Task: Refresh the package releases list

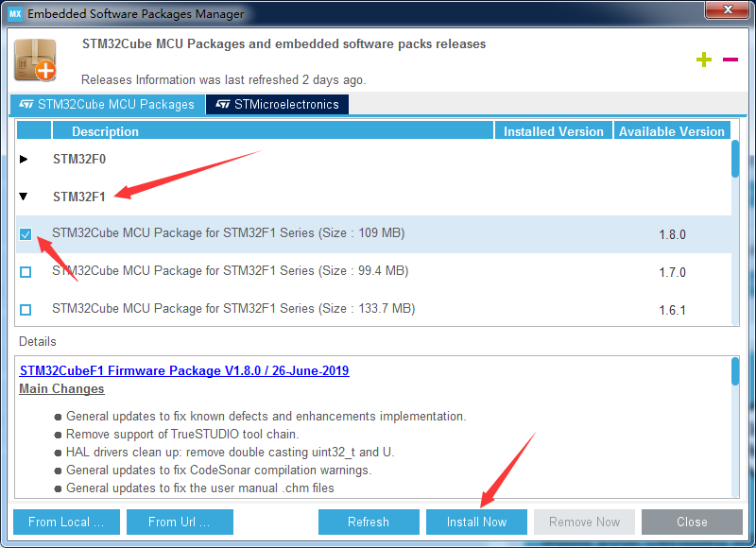Action: (x=369, y=522)
